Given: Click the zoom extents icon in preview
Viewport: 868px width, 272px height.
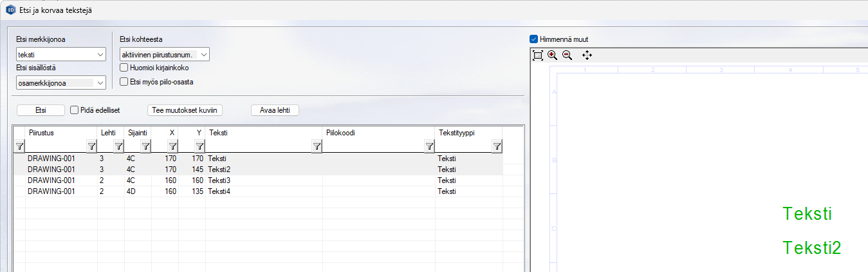Looking at the screenshot, I should click(538, 55).
